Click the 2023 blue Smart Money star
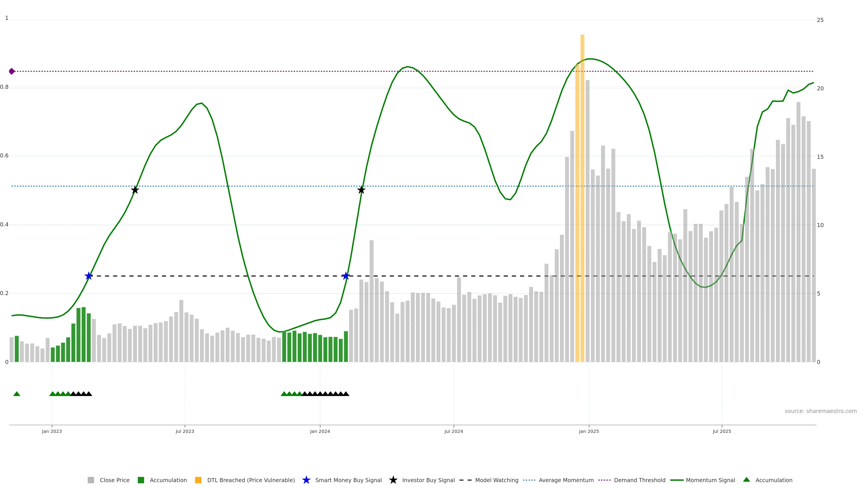The image size is (868, 488). point(89,276)
